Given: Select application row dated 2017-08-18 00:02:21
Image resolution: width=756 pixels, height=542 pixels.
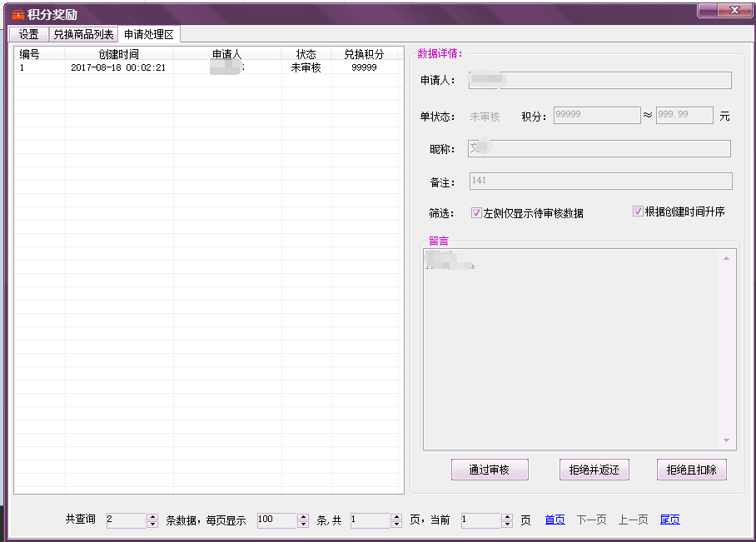Looking at the screenshot, I should 118,68.
